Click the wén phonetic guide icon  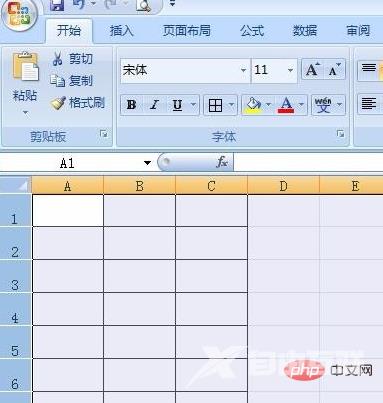(323, 105)
